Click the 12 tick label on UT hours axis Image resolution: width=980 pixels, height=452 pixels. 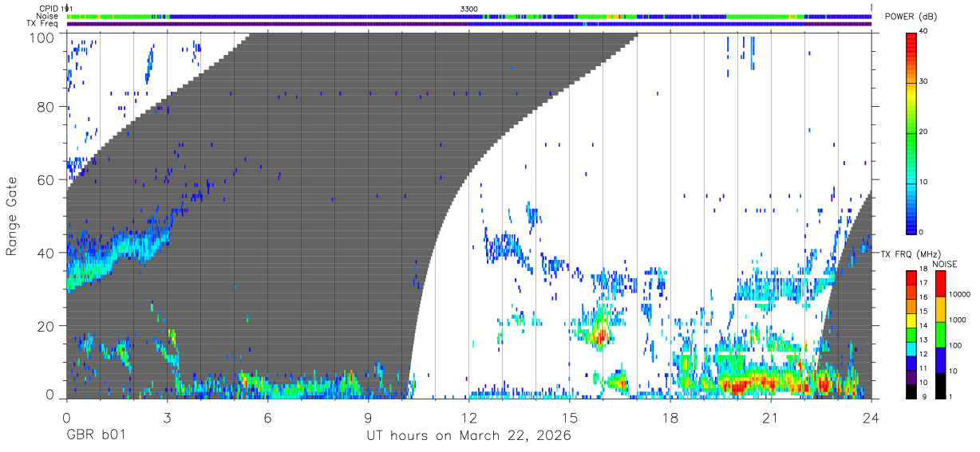(469, 418)
